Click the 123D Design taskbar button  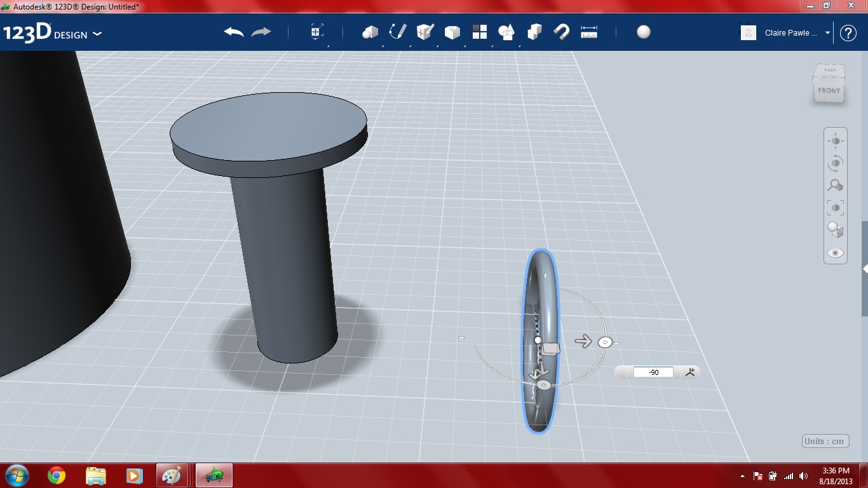pos(214,475)
